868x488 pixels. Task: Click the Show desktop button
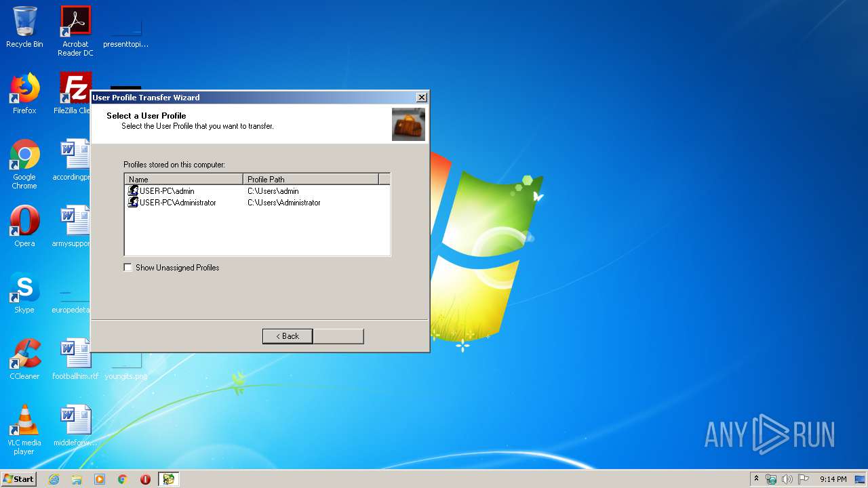click(861, 479)
